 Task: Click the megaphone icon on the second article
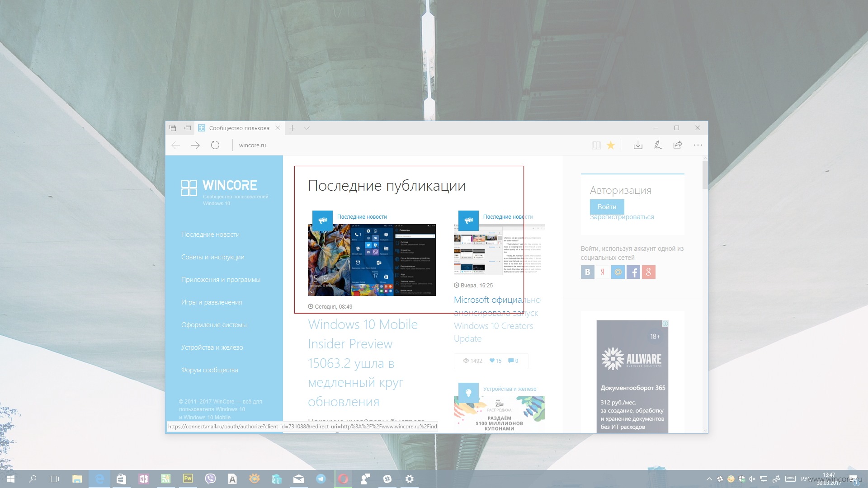pyautogui.click(x=468, y=221)
